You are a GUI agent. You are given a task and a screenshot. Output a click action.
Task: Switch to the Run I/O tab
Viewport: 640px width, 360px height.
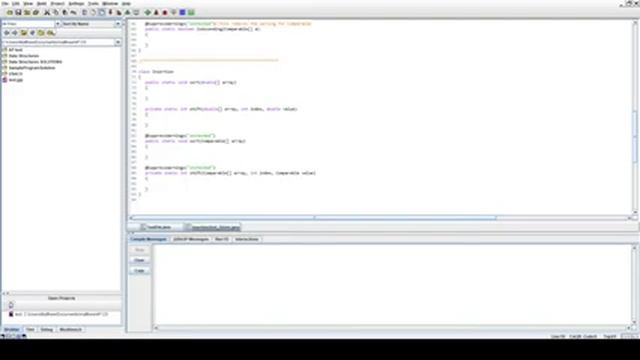(x=222, y=239)
